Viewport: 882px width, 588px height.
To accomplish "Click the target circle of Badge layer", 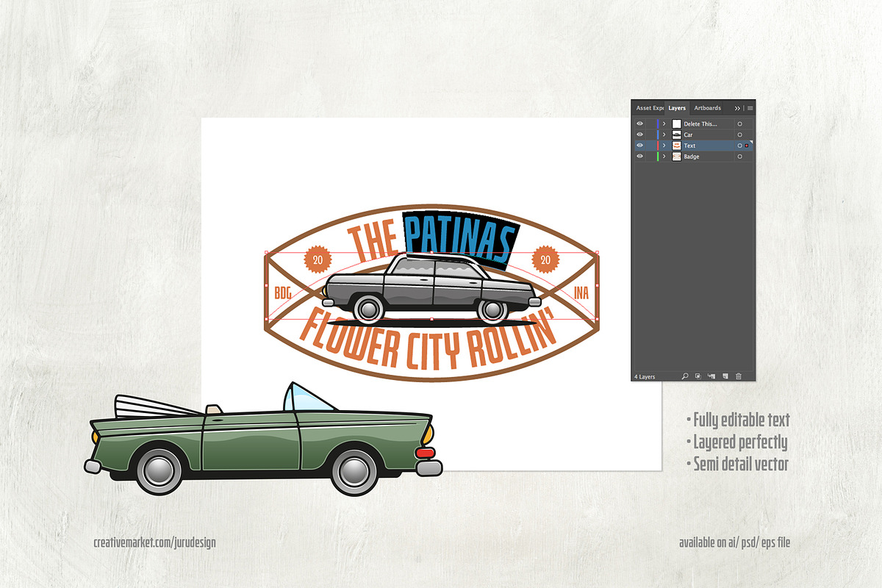I will point(739,157).
